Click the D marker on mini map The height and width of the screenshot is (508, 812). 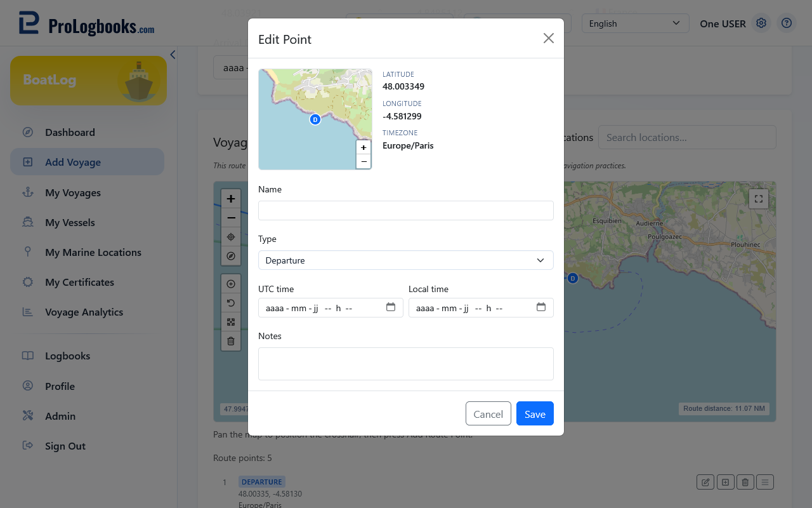pyautogui.click(x=315, y=119)
